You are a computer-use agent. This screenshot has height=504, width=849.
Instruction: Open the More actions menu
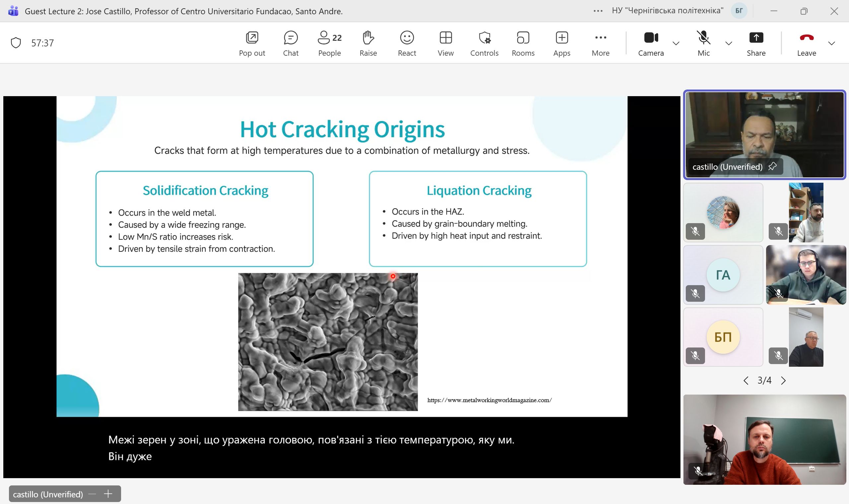(x=600, y=43)
